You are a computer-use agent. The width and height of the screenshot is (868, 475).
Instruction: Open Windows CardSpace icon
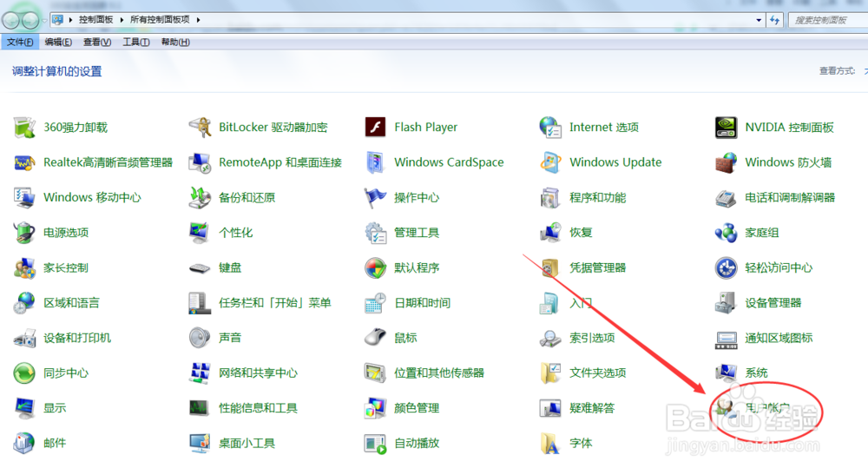tap(375, 162)
